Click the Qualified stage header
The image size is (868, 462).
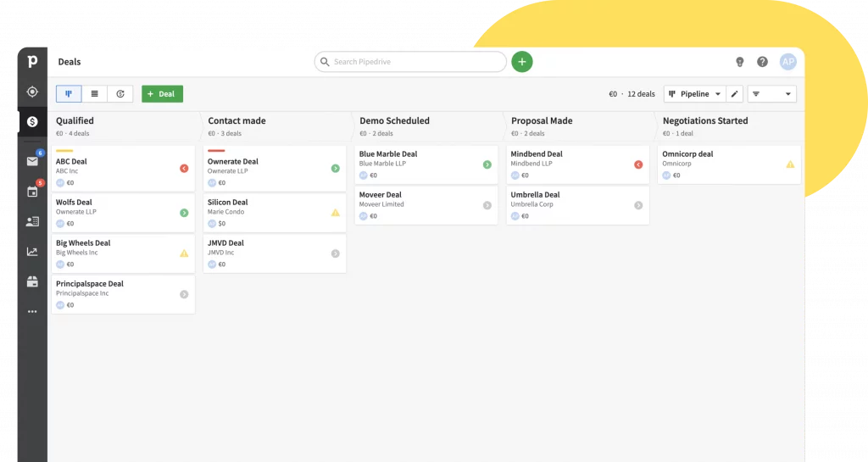coord(75,120)
